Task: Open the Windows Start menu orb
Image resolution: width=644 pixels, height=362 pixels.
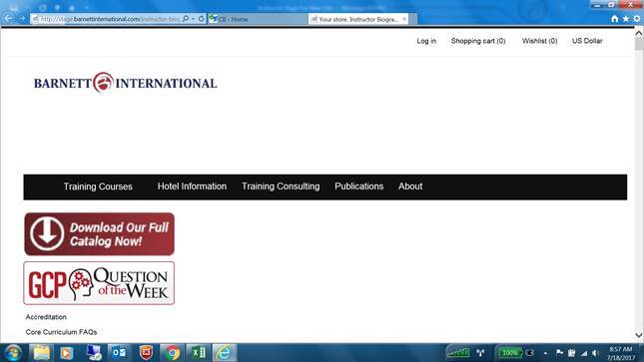Action: 13,353
